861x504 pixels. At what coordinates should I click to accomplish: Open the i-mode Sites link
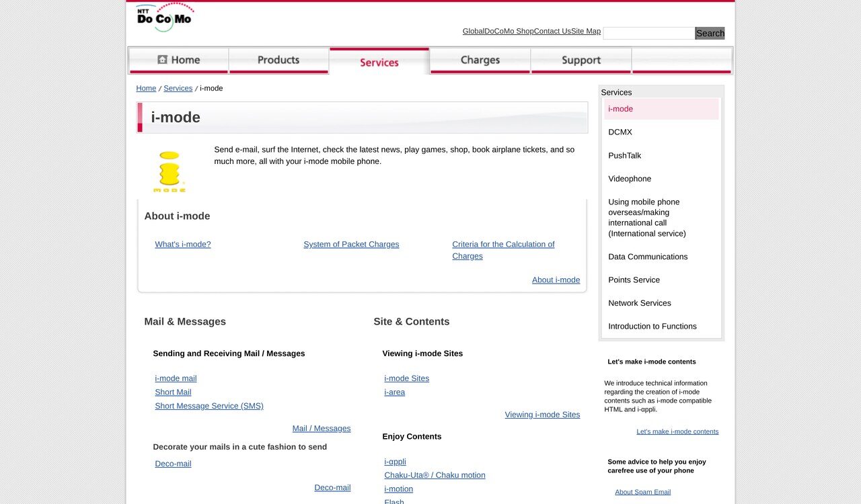(406, 378)
